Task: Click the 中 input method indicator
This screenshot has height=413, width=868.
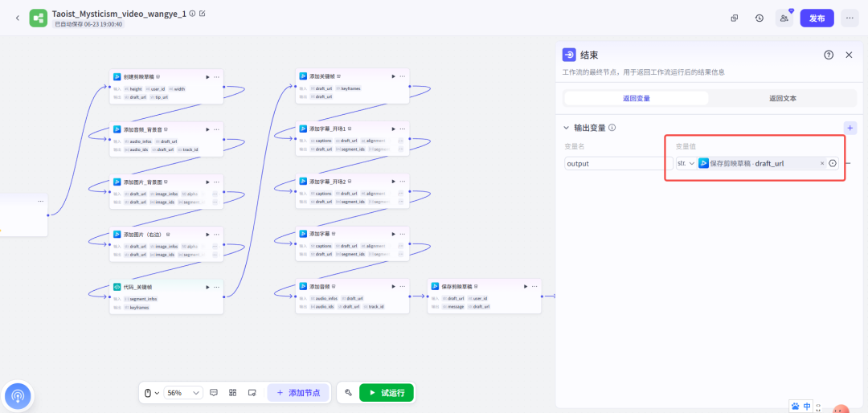Action: pos(807,407)
